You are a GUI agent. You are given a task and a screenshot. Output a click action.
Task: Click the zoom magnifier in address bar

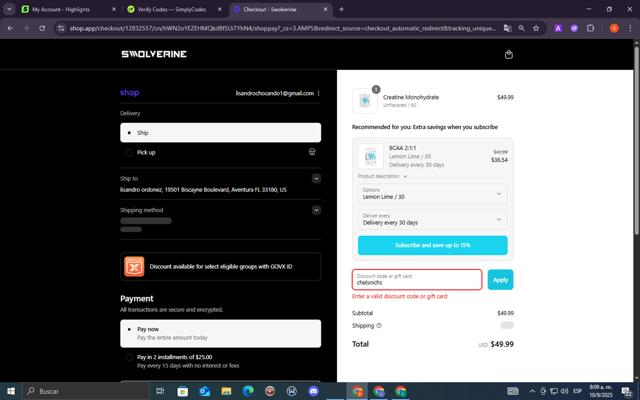tap(522, 28)
